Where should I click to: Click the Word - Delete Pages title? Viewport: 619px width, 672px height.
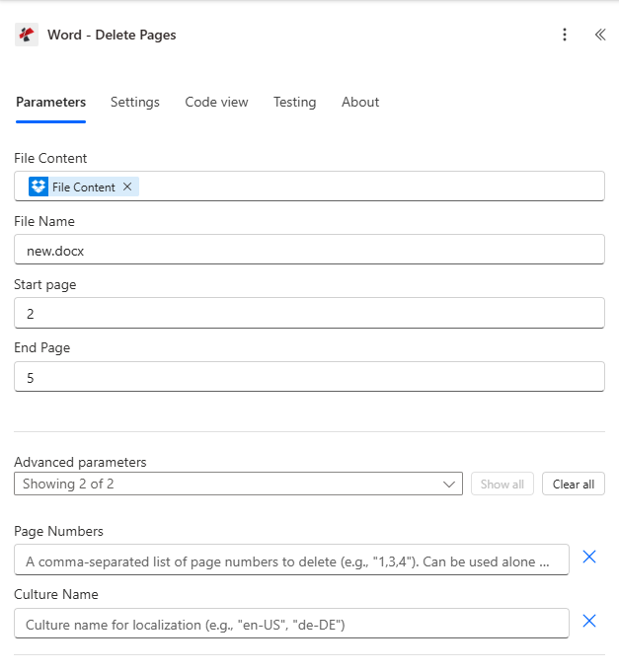point(112,35)
